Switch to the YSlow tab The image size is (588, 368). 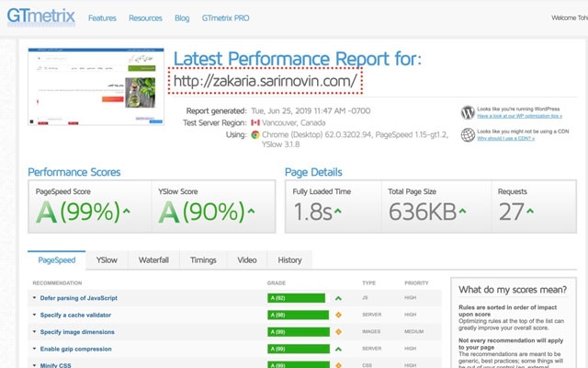[x=107, y=259]
